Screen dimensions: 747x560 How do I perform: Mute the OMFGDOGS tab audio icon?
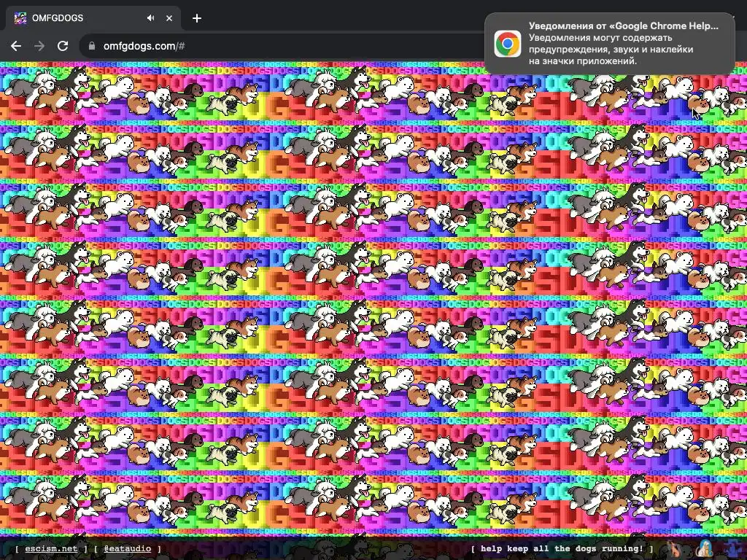150,18
